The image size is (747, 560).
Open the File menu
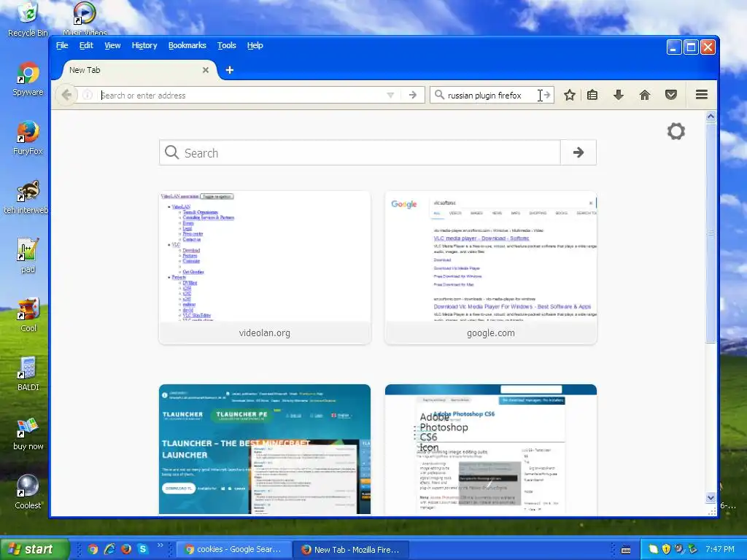[x=62, y=45]
